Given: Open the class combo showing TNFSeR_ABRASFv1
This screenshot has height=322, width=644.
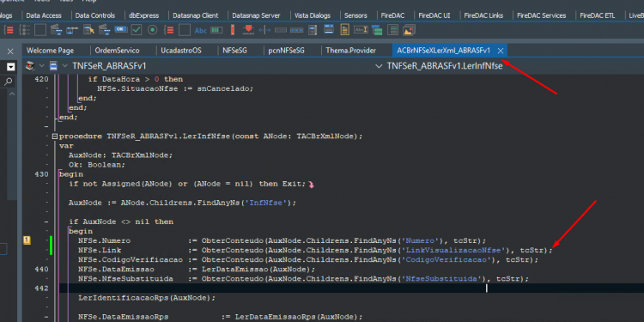Looking at the screenshot, I should pos(109,66).
